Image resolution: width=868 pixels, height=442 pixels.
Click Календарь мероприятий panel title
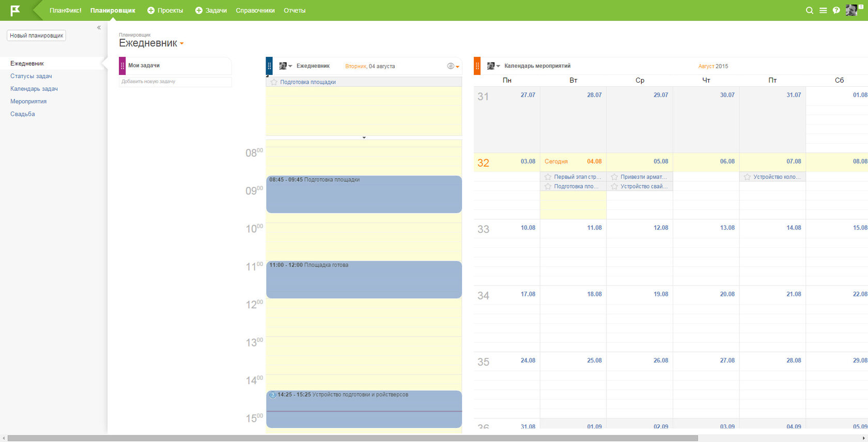click(x=537, y=66)
